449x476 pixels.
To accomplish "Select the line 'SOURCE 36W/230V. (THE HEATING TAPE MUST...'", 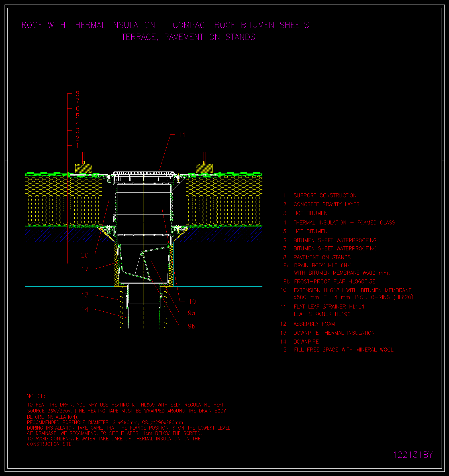I will (x=126, y=411).
